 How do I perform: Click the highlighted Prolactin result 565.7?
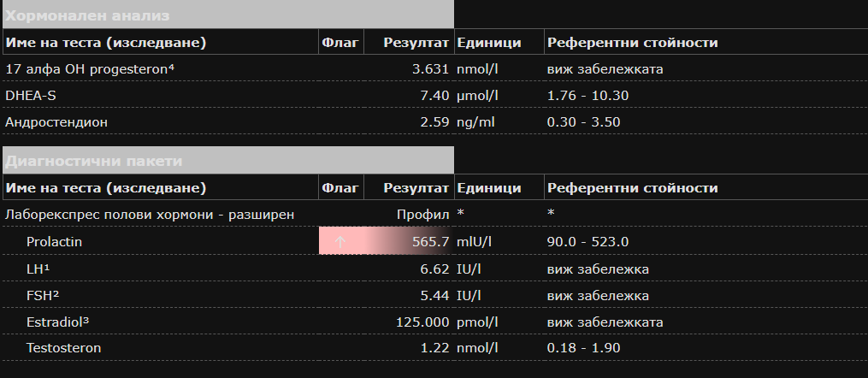pyautogui.click(x=430, y=242)
